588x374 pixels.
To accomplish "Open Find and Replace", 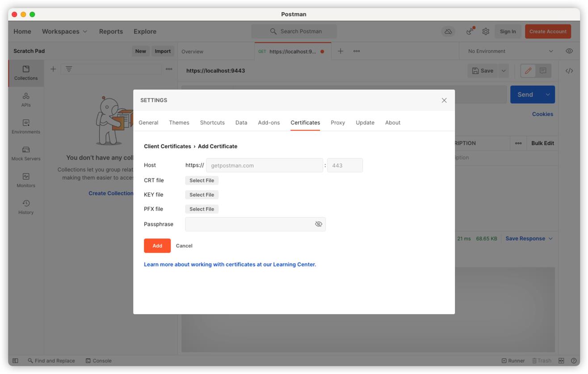I will (x=51, y=361).
